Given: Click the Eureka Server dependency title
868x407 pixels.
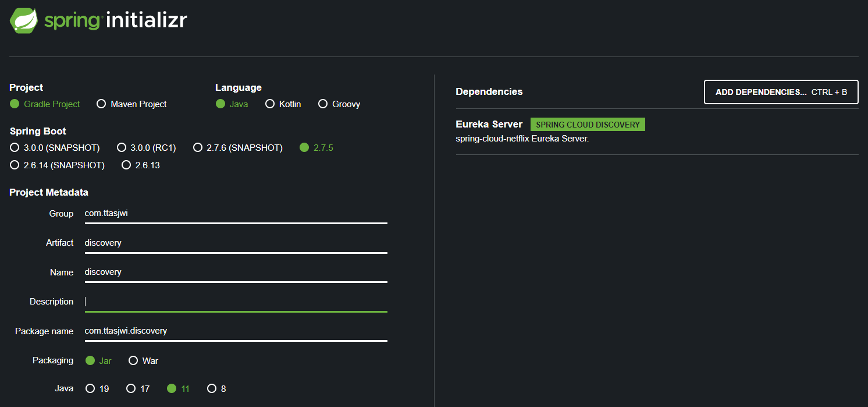Looking at the screenshot, I should [489, 125].
